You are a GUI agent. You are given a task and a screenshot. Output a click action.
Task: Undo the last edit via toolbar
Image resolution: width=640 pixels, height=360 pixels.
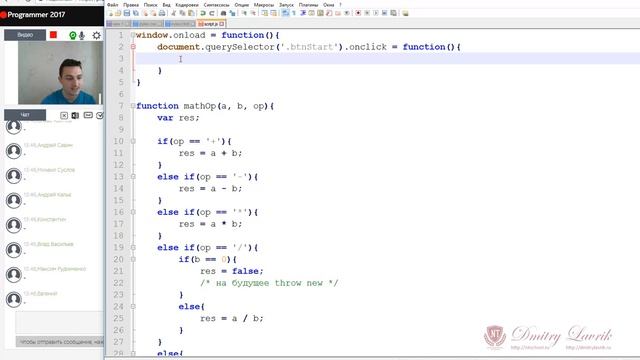(202, 13)
